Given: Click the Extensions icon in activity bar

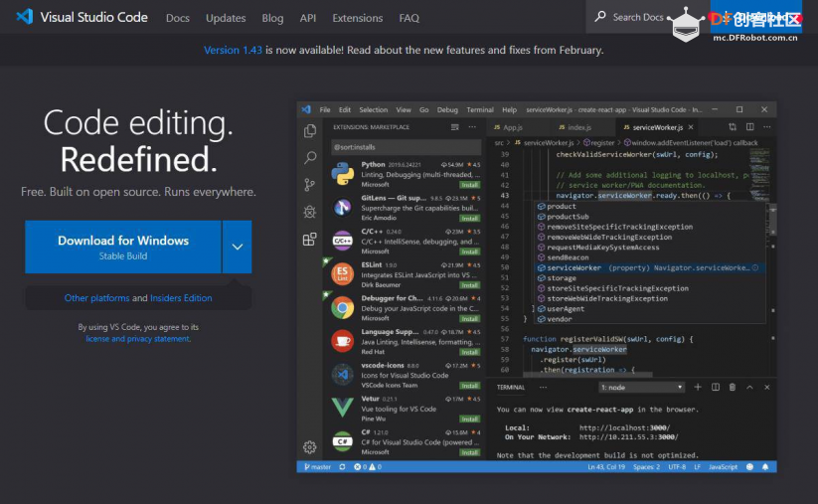Looking at the screenshot, I should click(310, 239).
